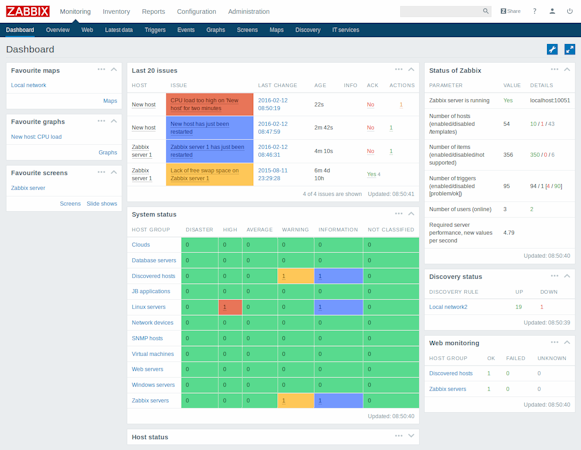Viewport: 581px width, 450px height.
Task: Click the '4.79' performance value
Action: [x=509, y=233]
